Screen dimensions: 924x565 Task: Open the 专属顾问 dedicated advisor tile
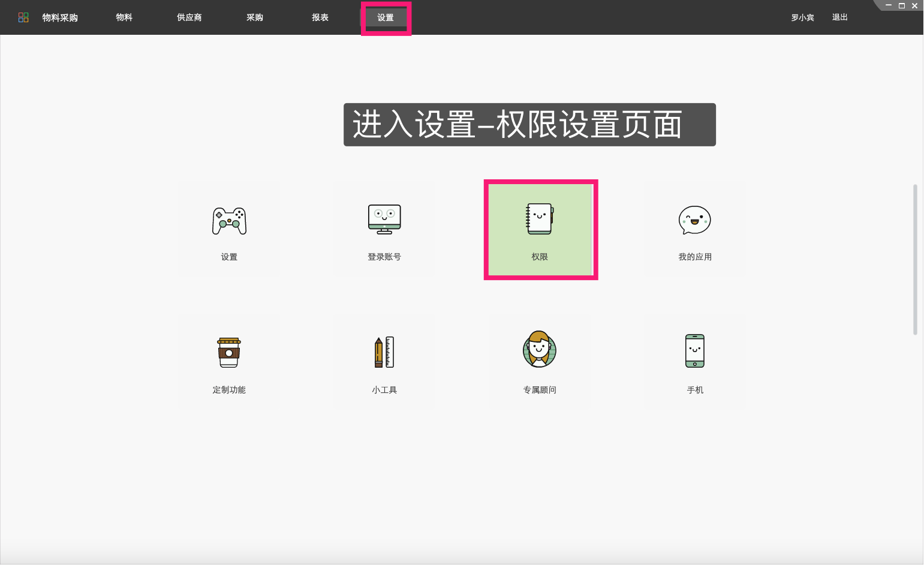(x=539, y=362)
